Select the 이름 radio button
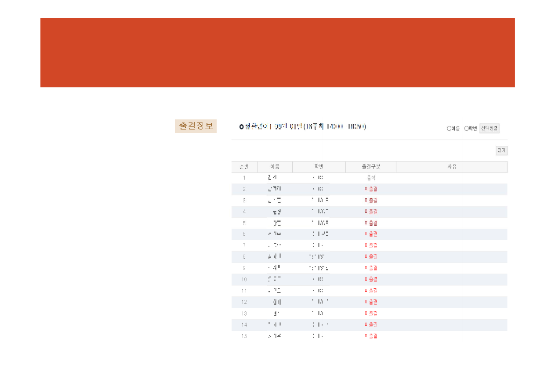555x392 pixels. [449, 129]
